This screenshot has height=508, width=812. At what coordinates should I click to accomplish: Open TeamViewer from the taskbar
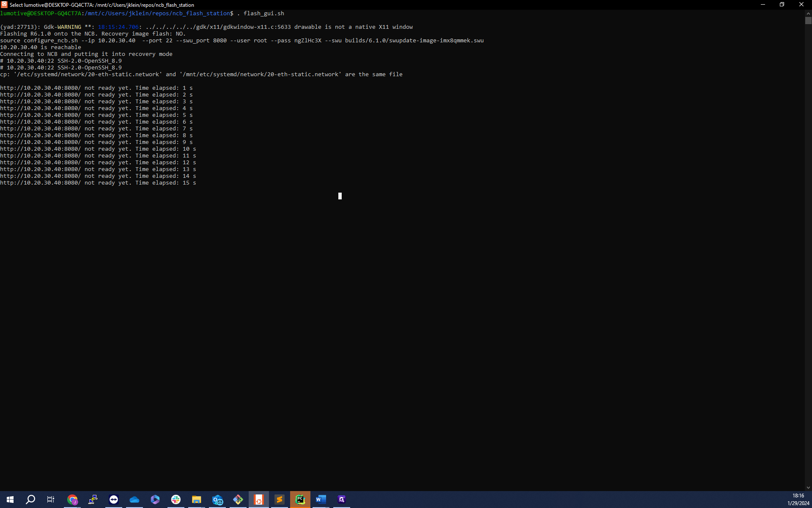(114, 500)
